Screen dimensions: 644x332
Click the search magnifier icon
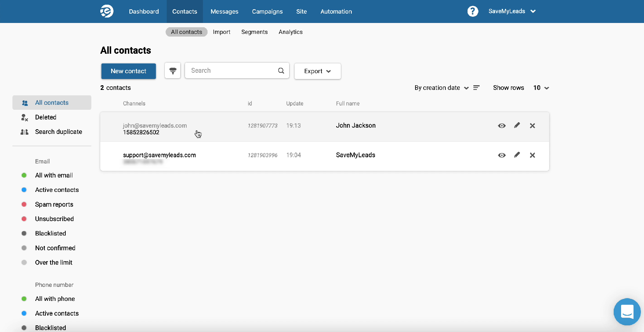point(281,70)
